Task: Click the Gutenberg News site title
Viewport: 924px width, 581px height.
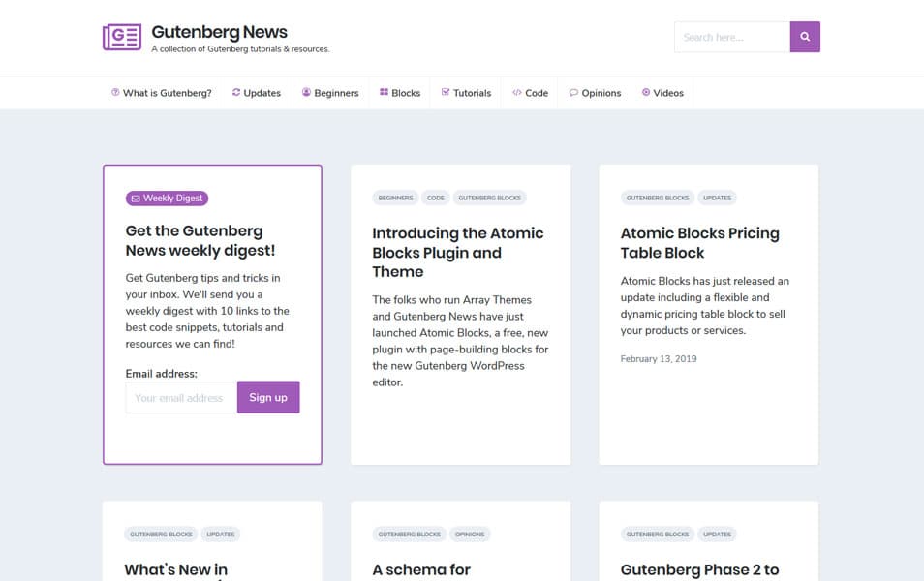Action: click(x=219, y=32)
